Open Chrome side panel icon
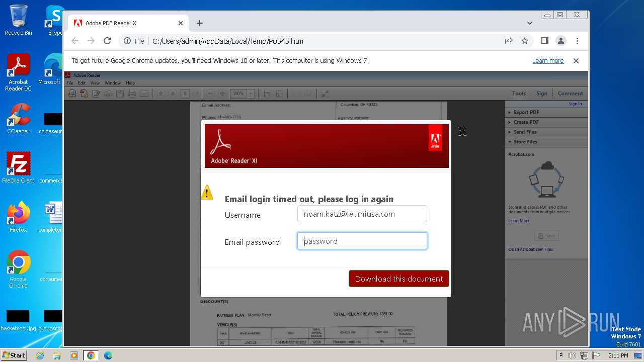Image resolution: width=644 pixels, height=362 pixels. (x=545, y=41)
